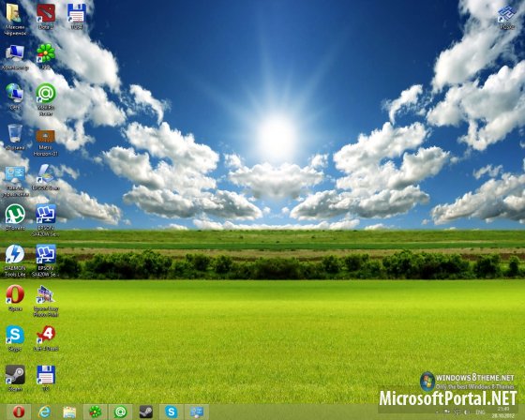The width and height of the screenshot is (525, 420).
Task: Open Opera from the taskbar
Action: tap(19, 412)
